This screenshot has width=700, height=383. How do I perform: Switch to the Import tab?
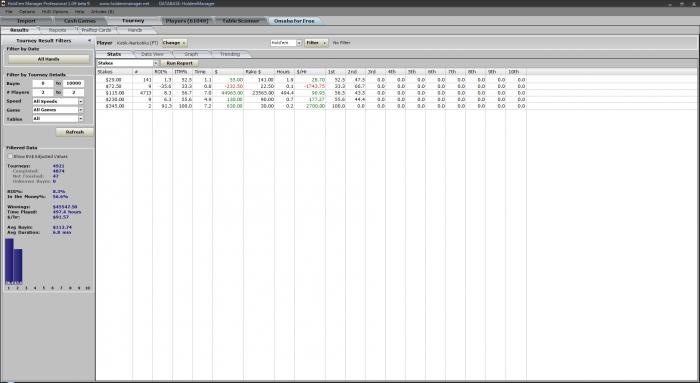pos(26,21)
